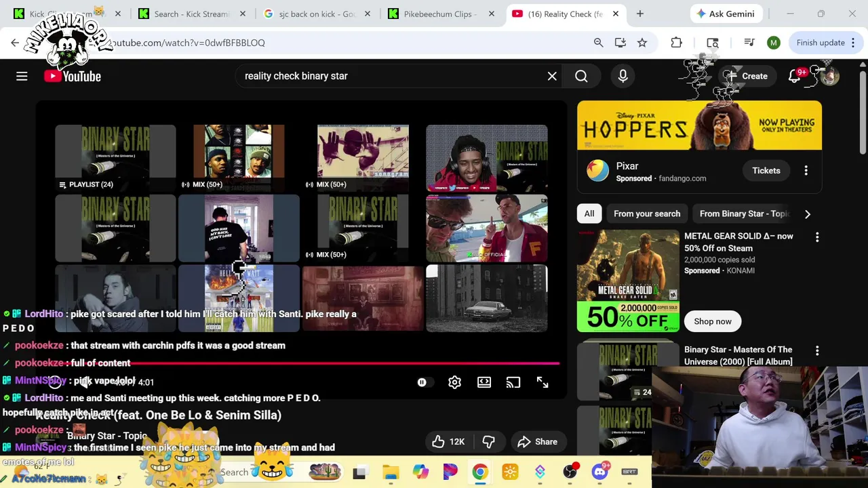Go to the YouTube home logo

coord(73,76)
